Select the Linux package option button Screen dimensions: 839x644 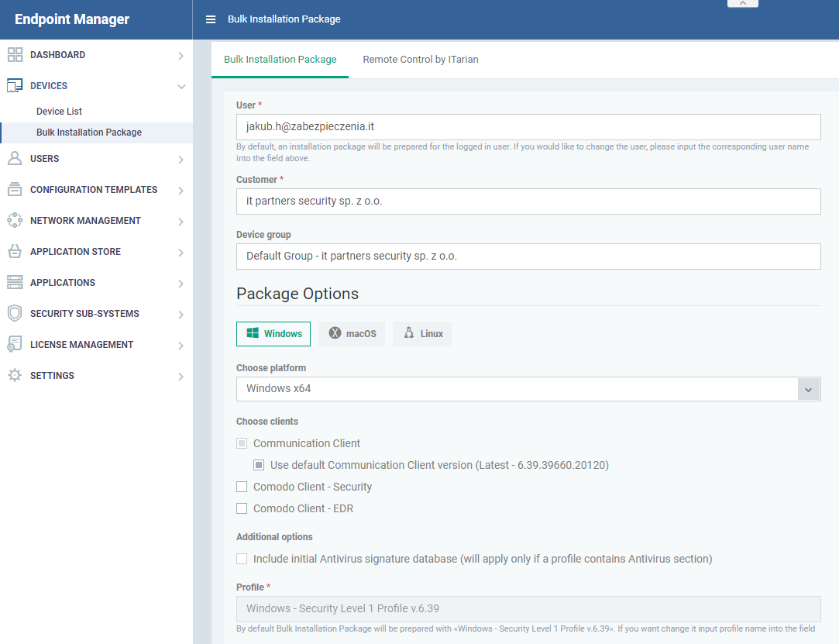(422, 333)
